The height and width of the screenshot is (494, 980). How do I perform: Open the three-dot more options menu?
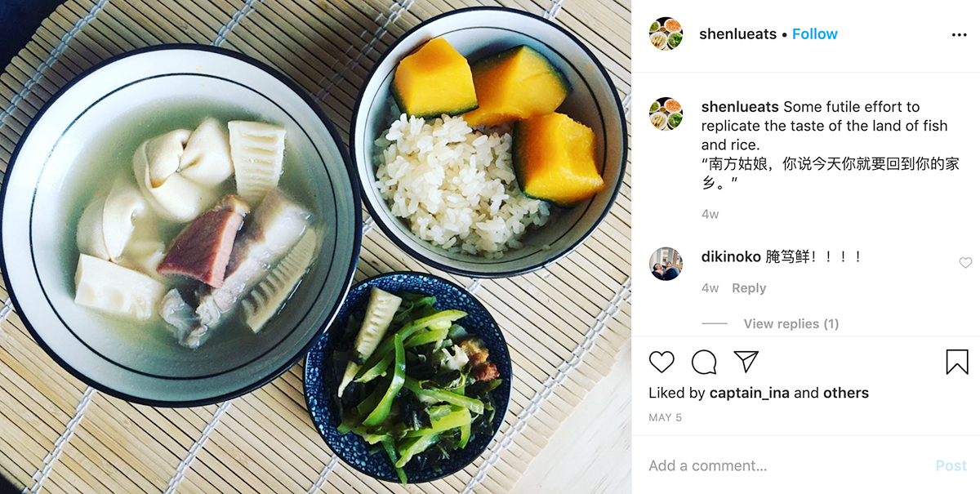tap(959, 34)
